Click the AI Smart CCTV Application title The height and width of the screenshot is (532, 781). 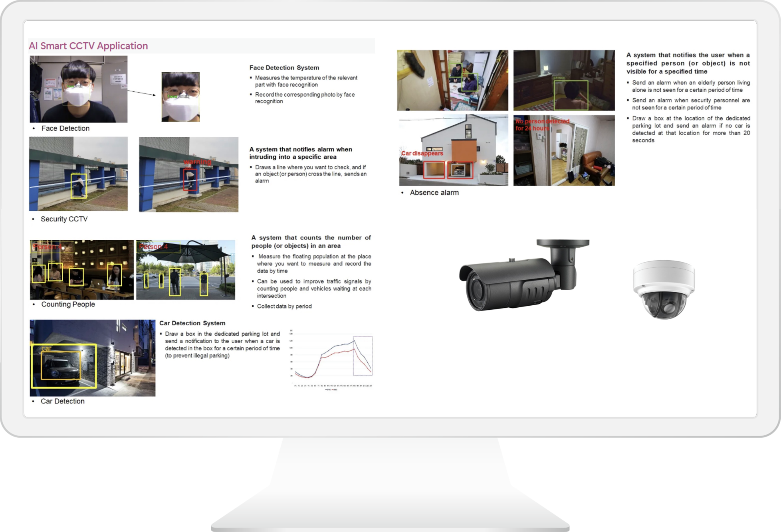88,46
